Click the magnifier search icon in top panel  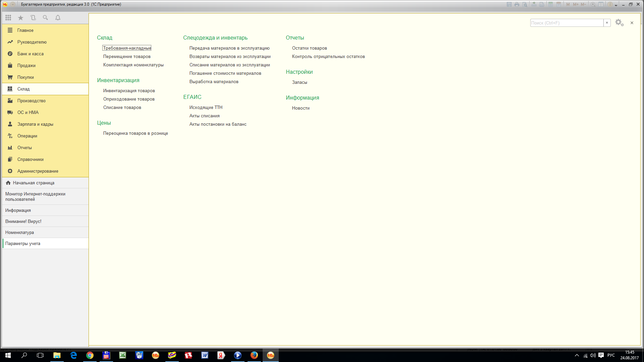[45, 18]
